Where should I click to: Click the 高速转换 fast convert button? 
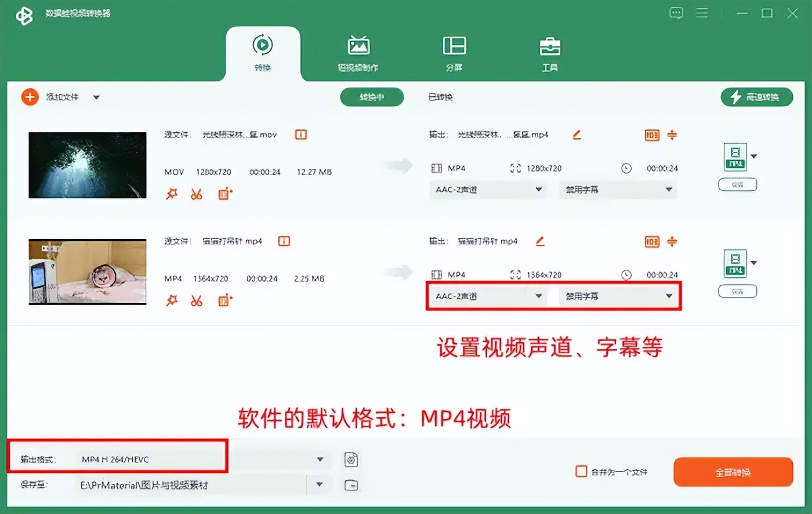tap(756, 97)
